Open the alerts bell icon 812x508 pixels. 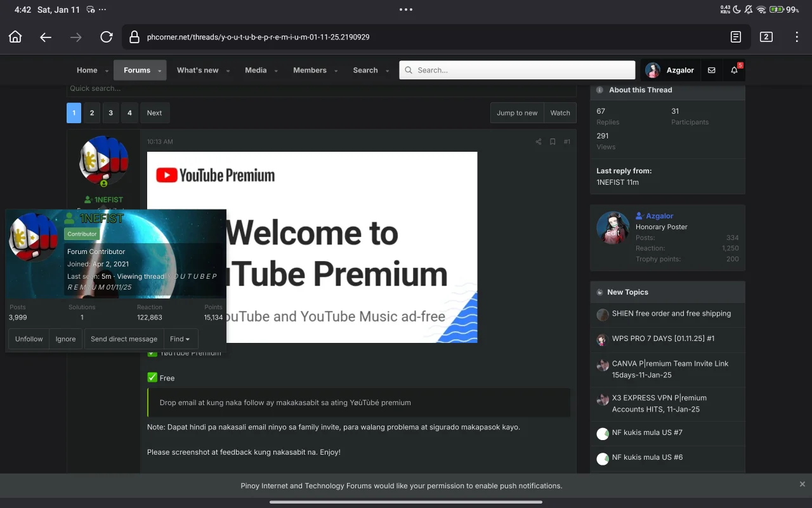734,70
